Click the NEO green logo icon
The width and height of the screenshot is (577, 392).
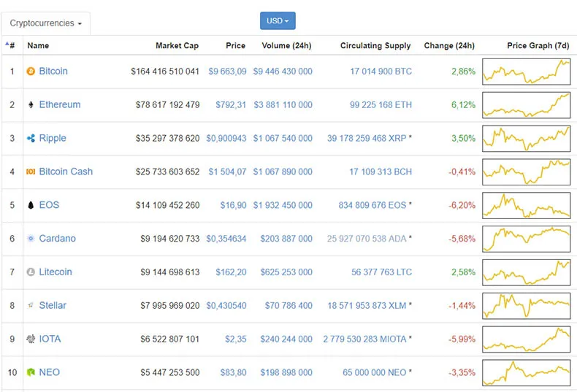[x=31, y=372]
